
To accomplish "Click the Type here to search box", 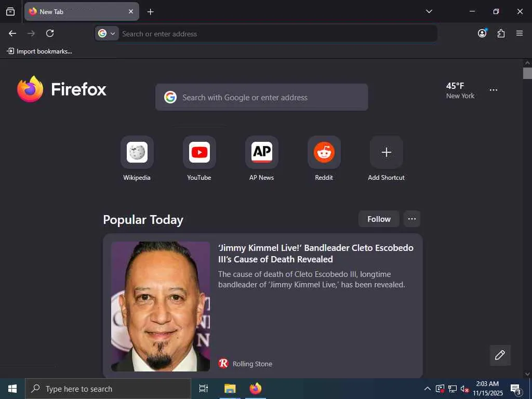I will tap(108, 389).
